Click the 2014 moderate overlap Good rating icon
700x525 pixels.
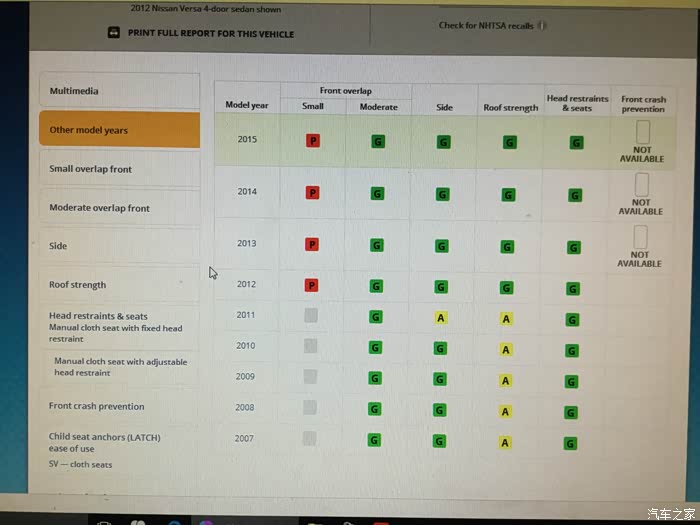coord(377,194)
